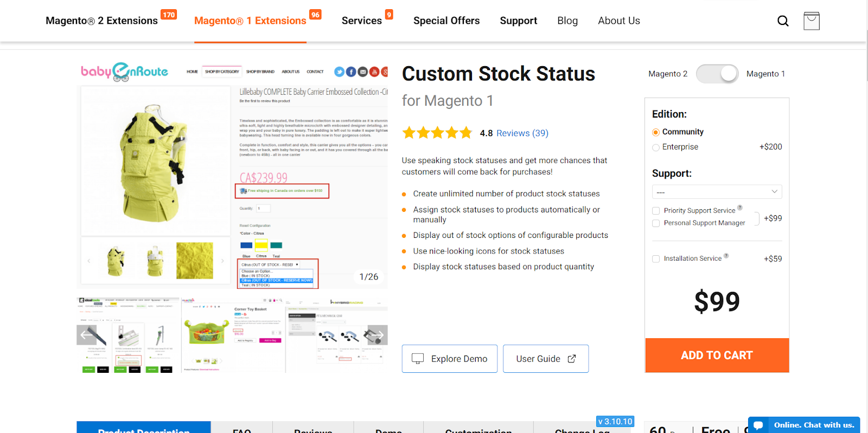Click next arrow on screenshot thumbnails
868x433 pixels.
[378, 335]
